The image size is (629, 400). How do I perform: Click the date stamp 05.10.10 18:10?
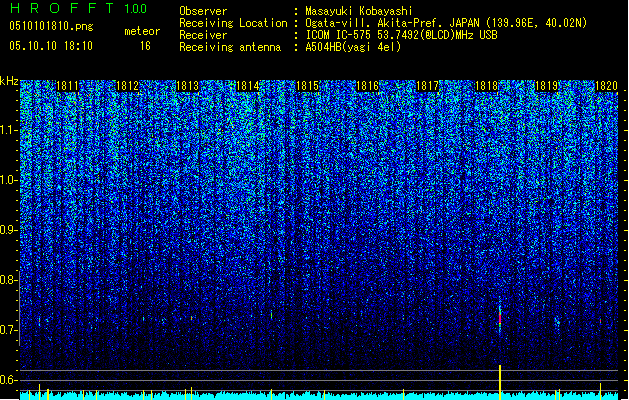click(51, 46)
